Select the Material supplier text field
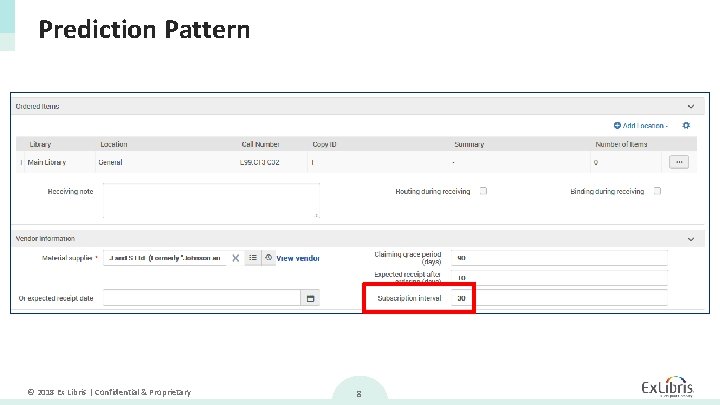720x405 pixels. [x=165, y=258]
